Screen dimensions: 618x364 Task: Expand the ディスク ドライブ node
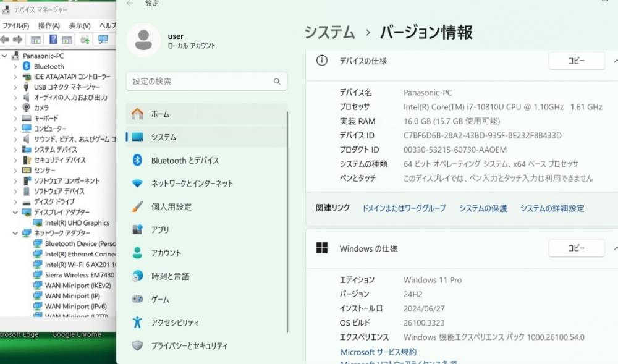click(15, 201)
